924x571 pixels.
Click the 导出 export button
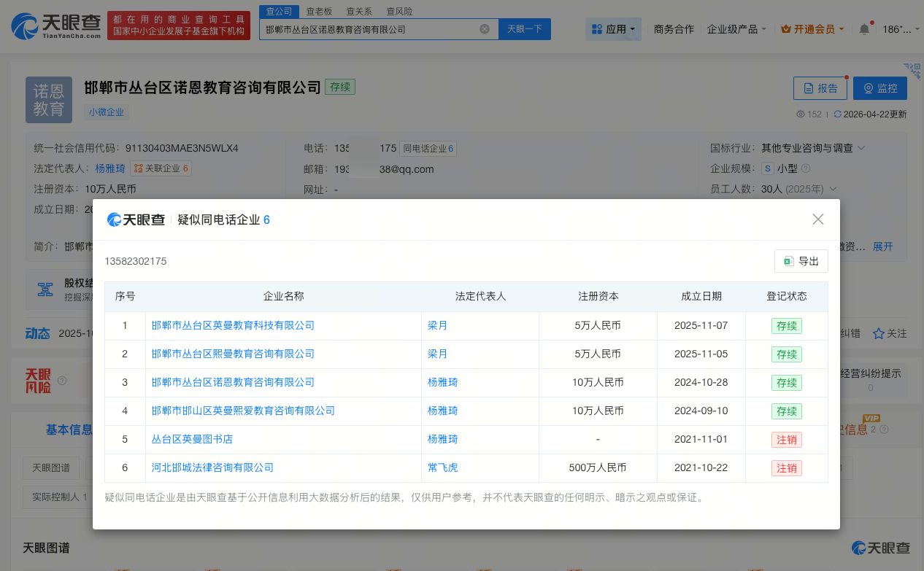[801, 261]
